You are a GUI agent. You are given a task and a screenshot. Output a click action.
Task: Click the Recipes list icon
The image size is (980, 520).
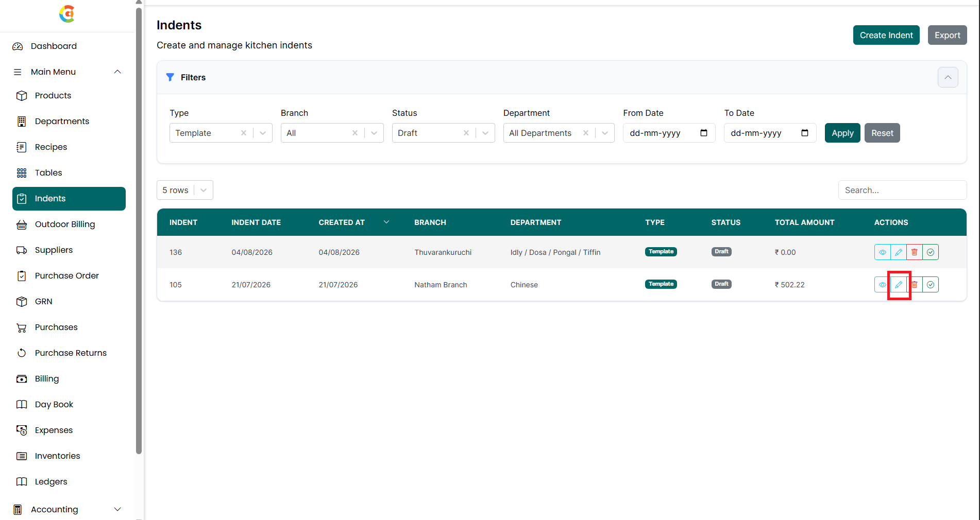click(x=22, y=147)
